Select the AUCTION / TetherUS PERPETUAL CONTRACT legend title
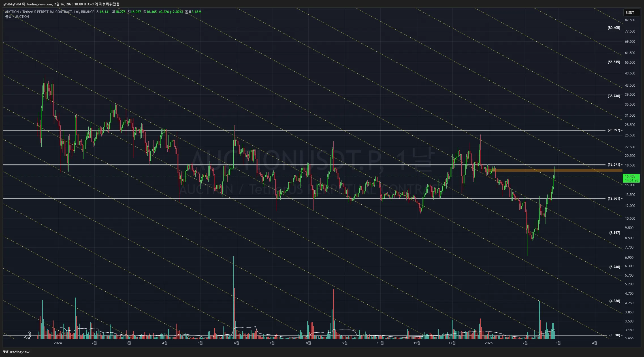Viewport: 644px width, 357px height. 39,12
